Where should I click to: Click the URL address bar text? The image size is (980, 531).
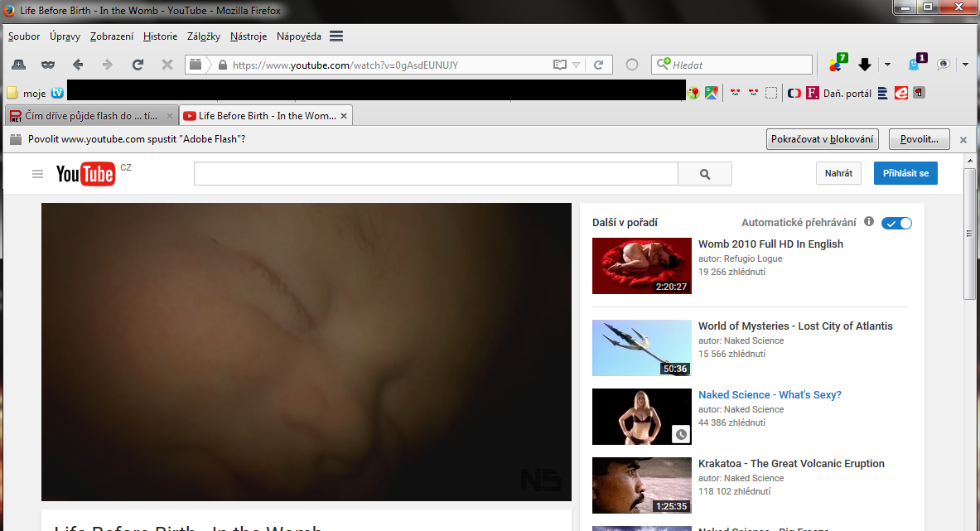coord(345,65)
